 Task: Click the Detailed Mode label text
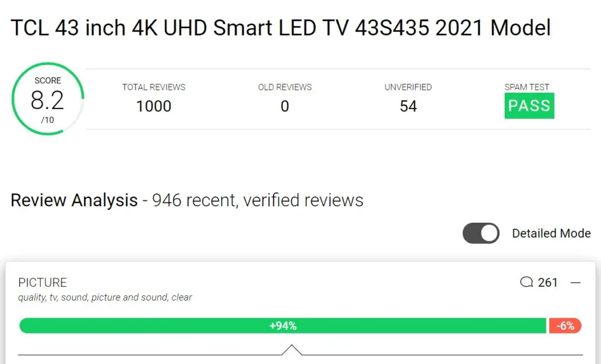[551, 233]
